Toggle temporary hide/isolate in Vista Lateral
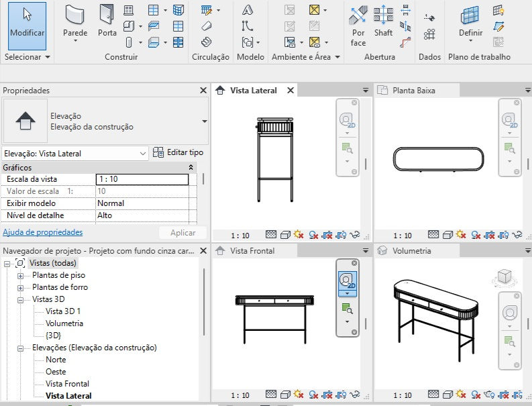 point(354,235)
